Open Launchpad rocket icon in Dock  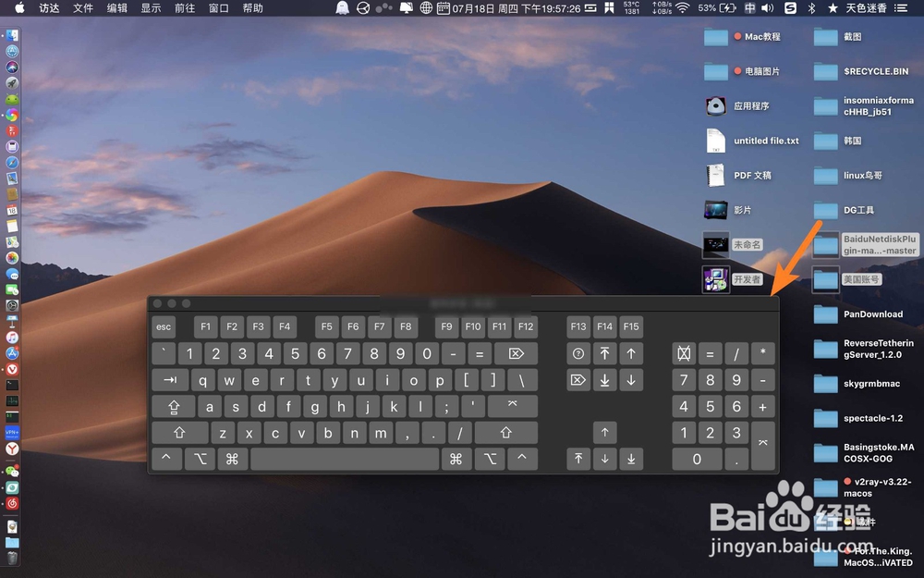[x=12, y=83]
